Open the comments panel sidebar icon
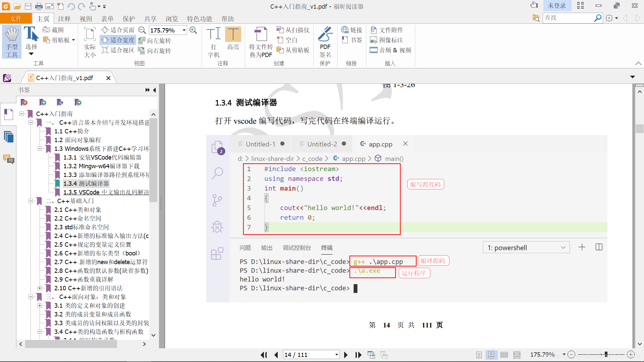644x362 pixels. pos(8,159)
